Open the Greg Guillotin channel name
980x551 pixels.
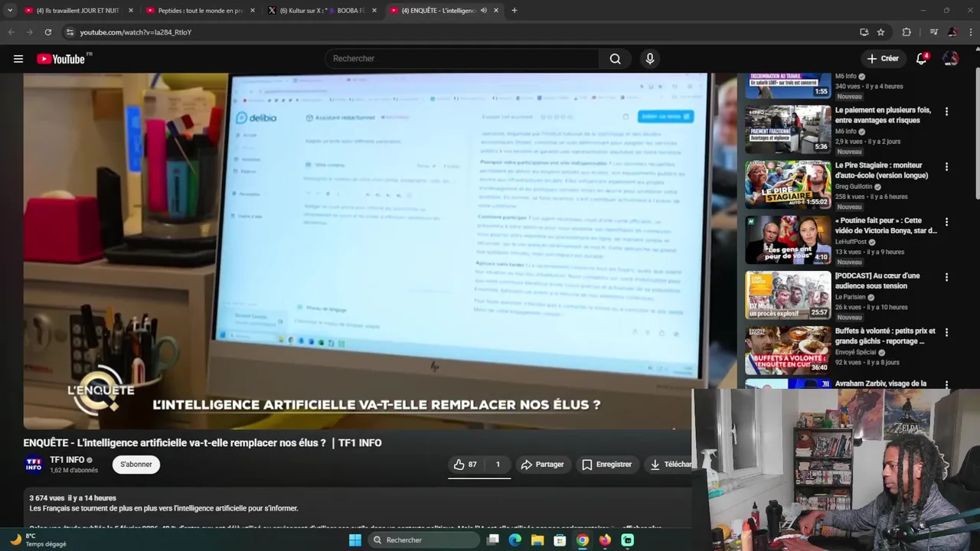854,187
